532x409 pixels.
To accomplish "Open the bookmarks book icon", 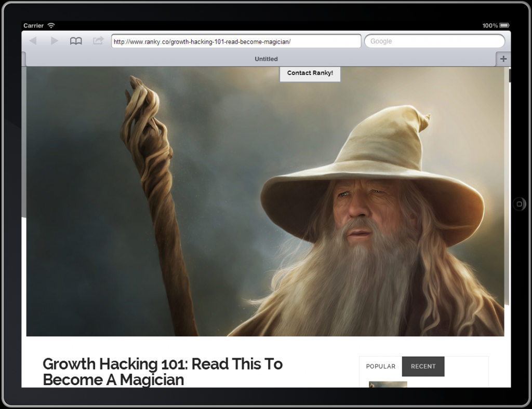I will [76, 42].
